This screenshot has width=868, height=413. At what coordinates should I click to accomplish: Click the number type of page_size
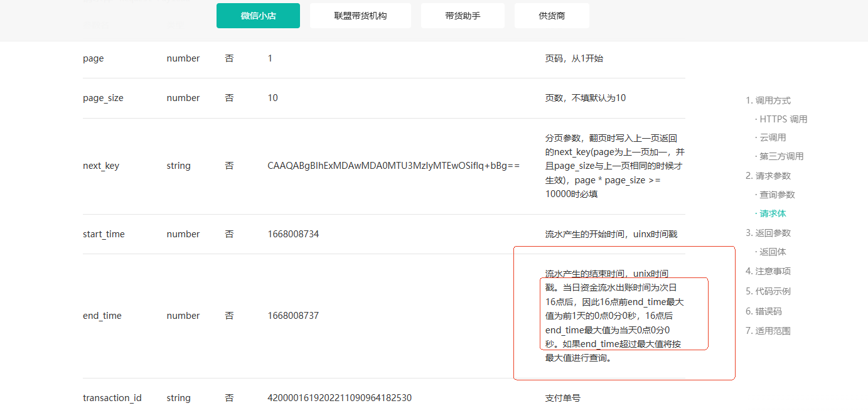coord(183,98)
